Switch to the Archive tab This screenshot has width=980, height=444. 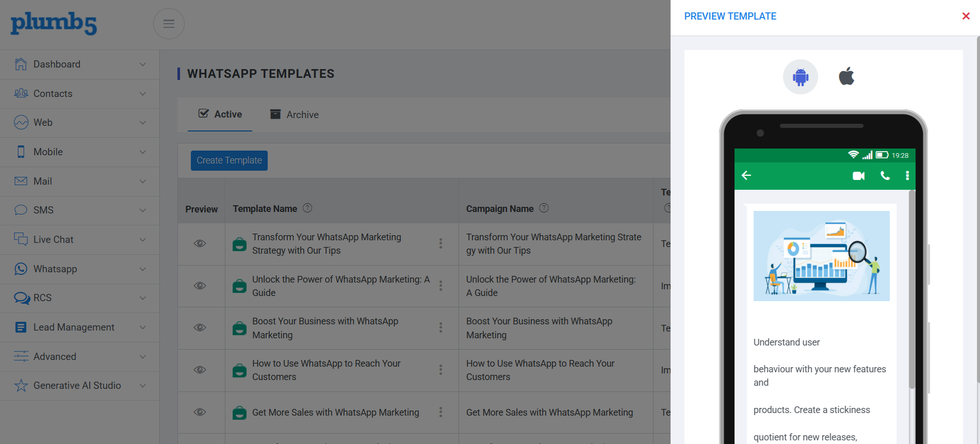(x=295, y=114)
